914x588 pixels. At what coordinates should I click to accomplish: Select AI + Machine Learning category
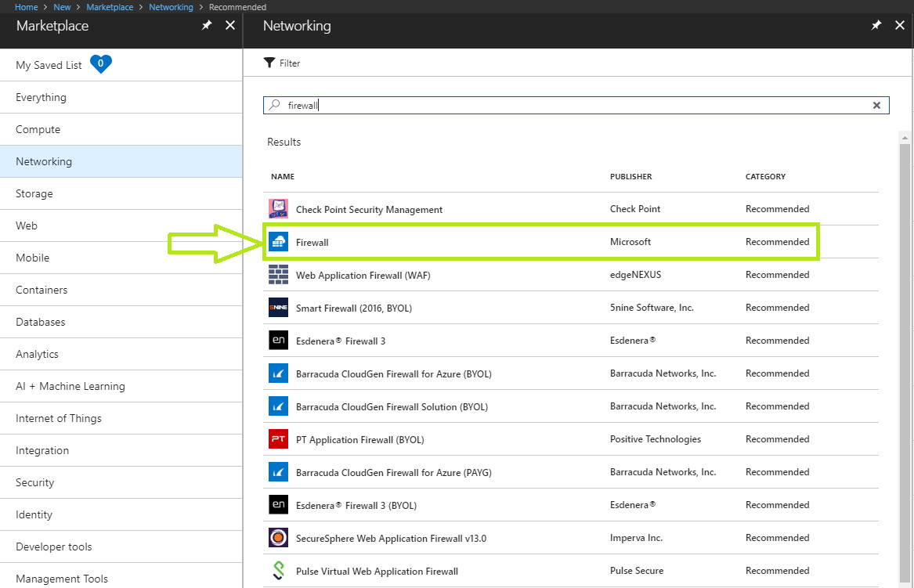click(x=121, y=386)
